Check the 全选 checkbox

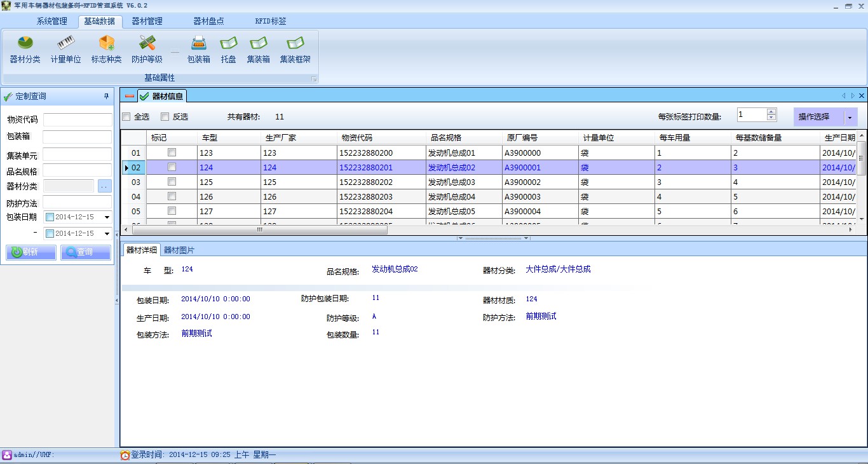point(126,117)
